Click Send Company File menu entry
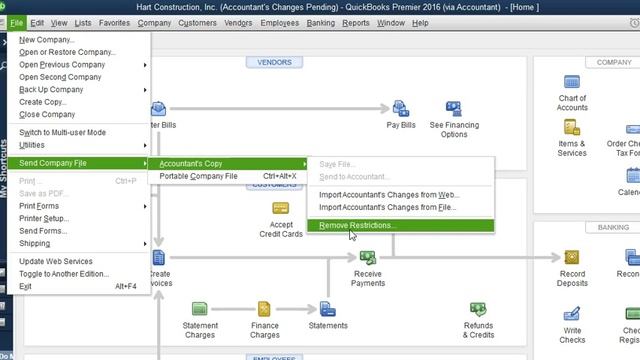This screenshot has width=640, height=360. point(79,163)
